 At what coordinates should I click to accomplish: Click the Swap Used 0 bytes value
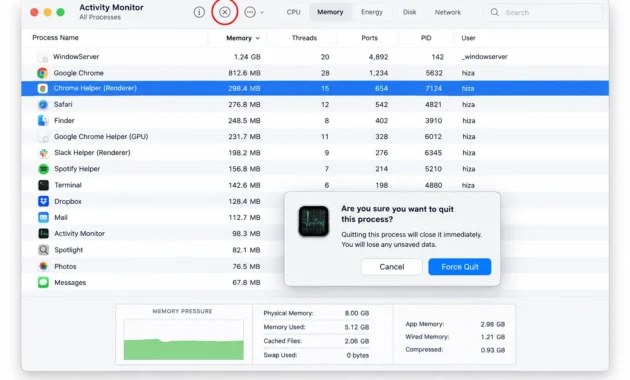click(x=358, y=355)
